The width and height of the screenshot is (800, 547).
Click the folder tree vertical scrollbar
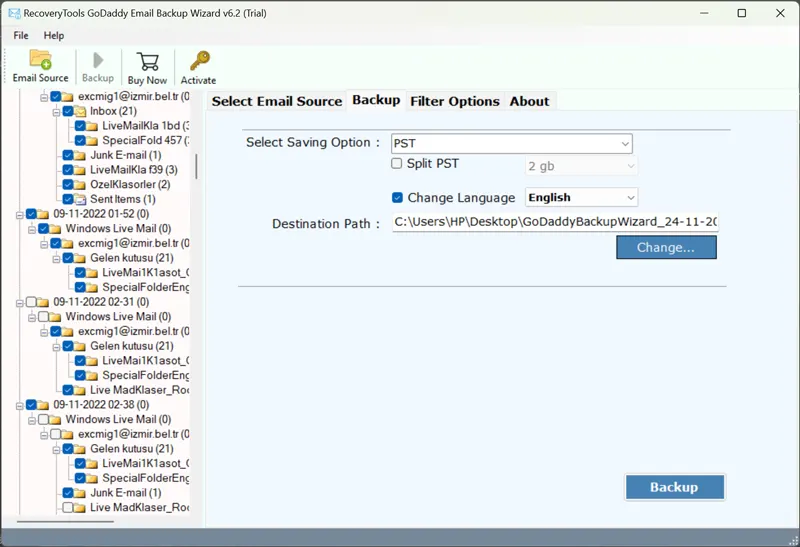[196, 165]
